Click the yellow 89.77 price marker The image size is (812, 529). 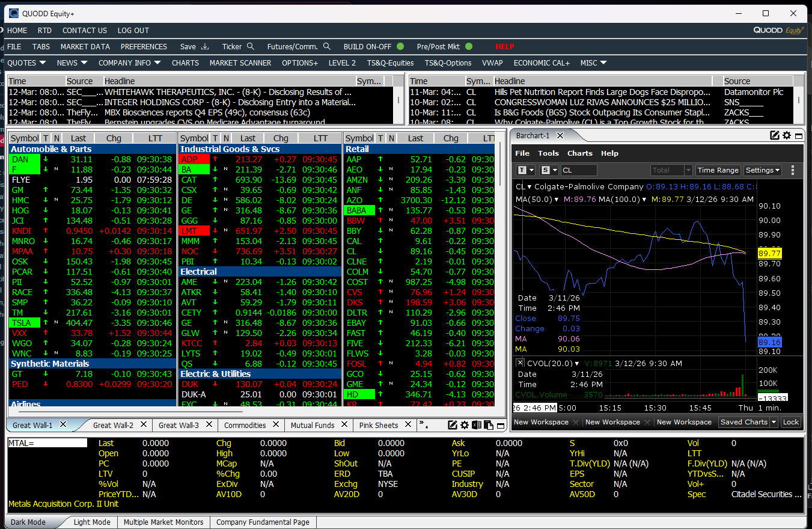pyautogui.click(x=770, y=254)
